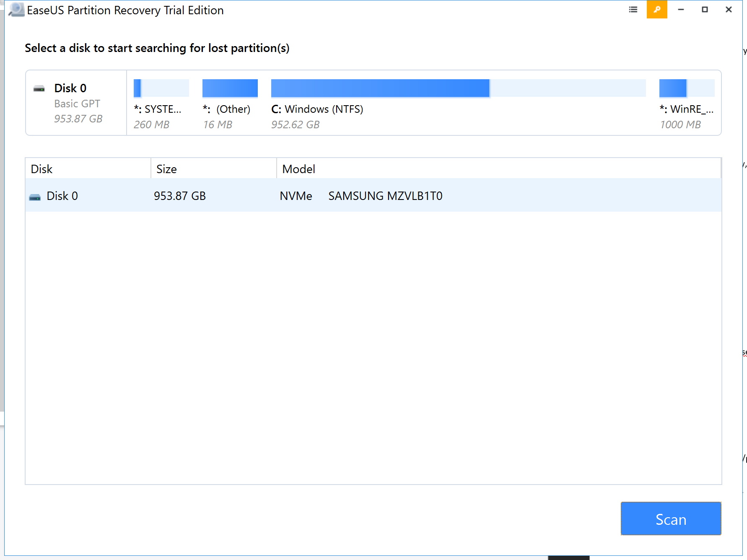The height and width of the screenshot is (560, 747).
Task: Click the Size column header
Action: (x=214, y=169)
